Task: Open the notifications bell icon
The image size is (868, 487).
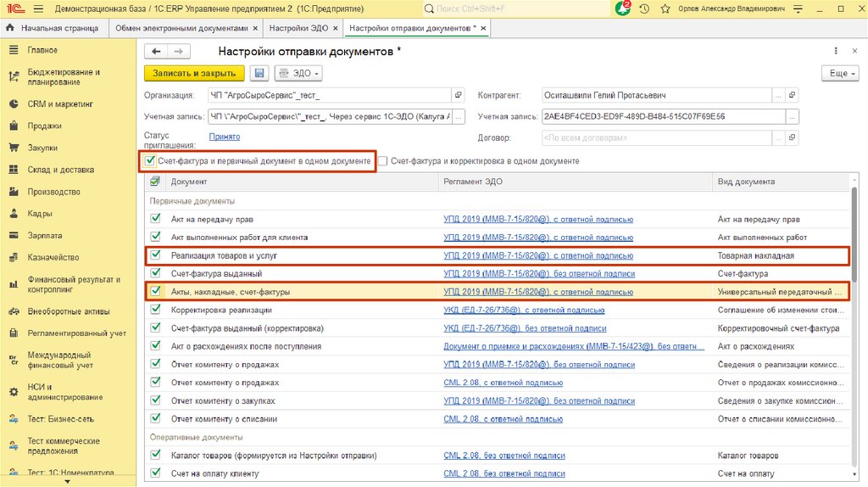Action: (x=623, y=8)
